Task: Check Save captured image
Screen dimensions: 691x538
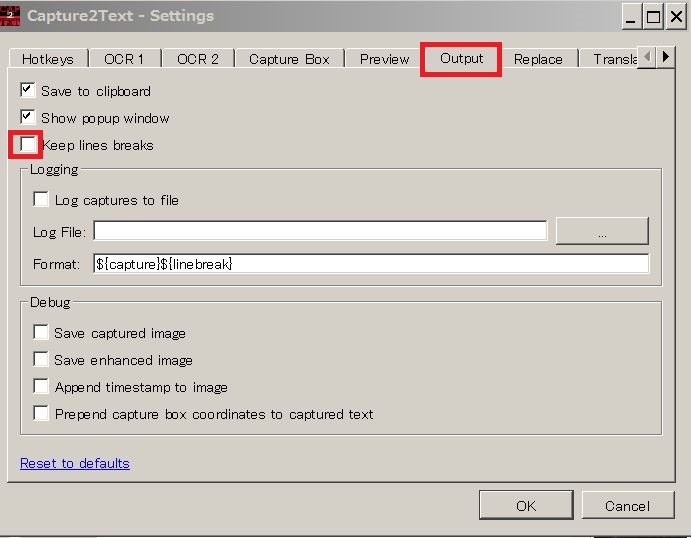Action: [x=41, y=332]
